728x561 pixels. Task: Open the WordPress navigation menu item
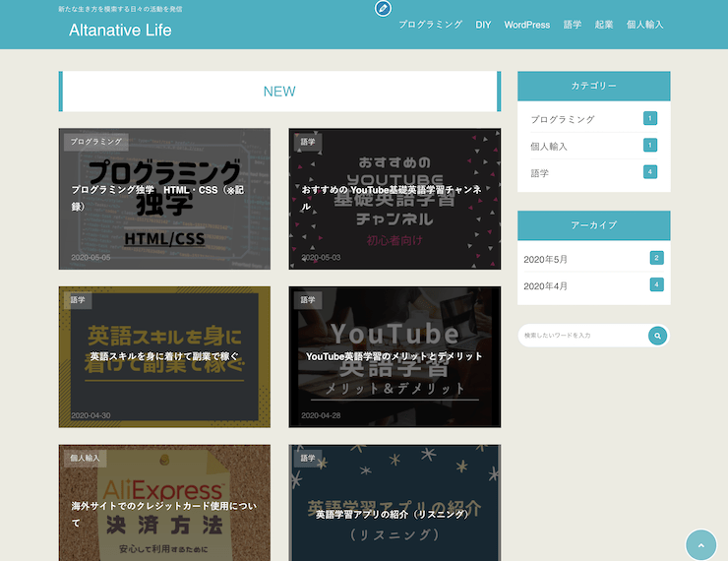click(526, 25)
